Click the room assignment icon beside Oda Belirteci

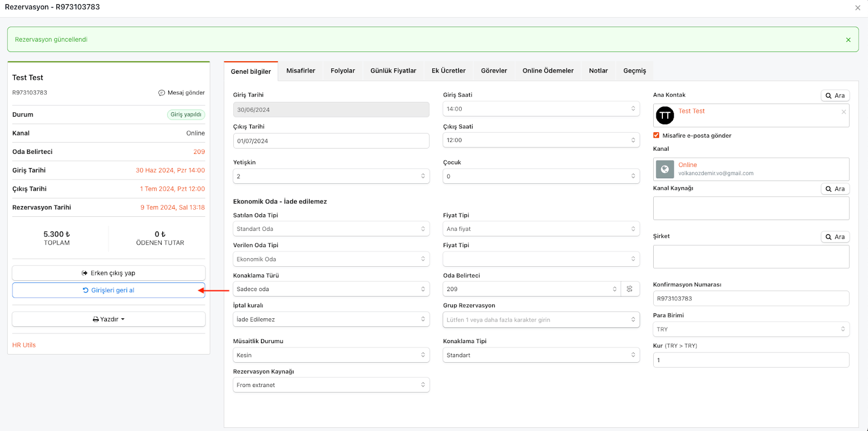click(x=629, y=289)
